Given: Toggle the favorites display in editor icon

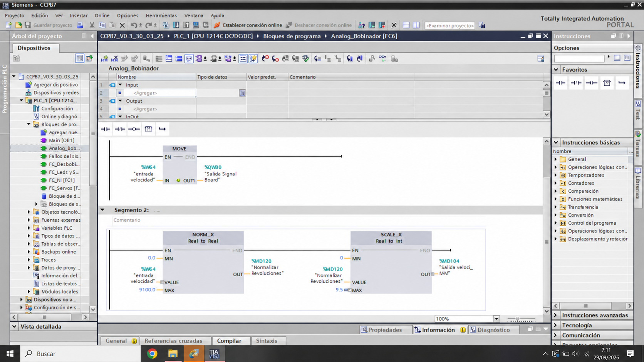Looking at the screenshot, I should 253,58.
